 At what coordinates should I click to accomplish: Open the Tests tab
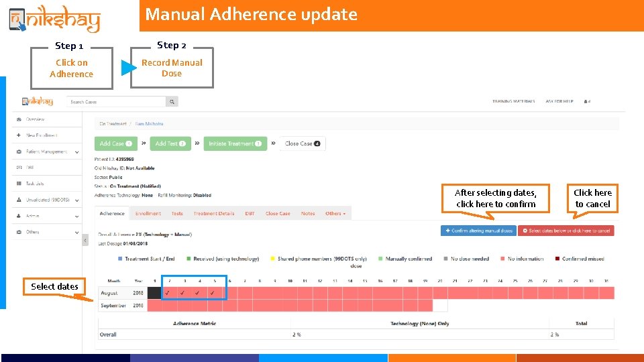pyautogui.click(x=177, y=213)
